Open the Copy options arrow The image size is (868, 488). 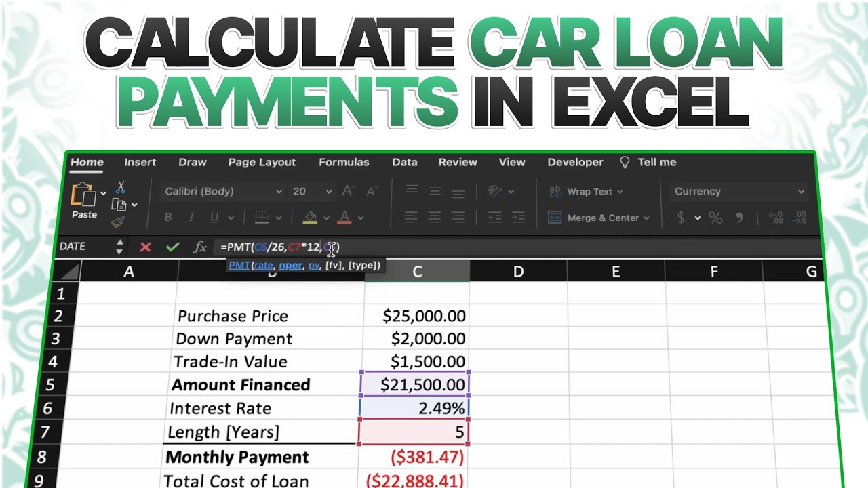(x=134, y=205)
